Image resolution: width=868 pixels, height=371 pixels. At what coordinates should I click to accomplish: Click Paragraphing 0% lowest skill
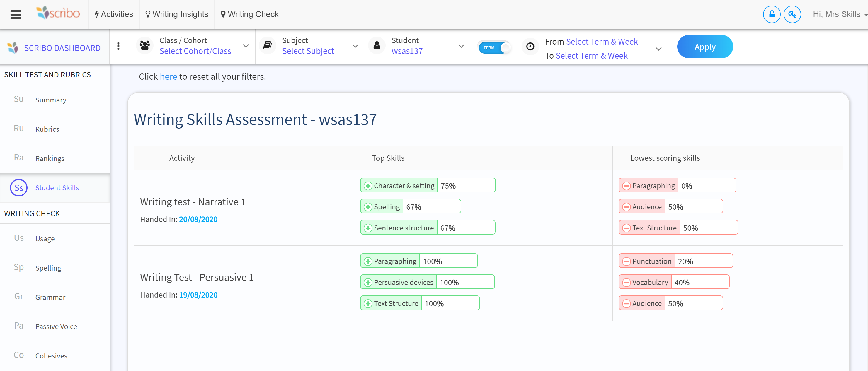677,186
